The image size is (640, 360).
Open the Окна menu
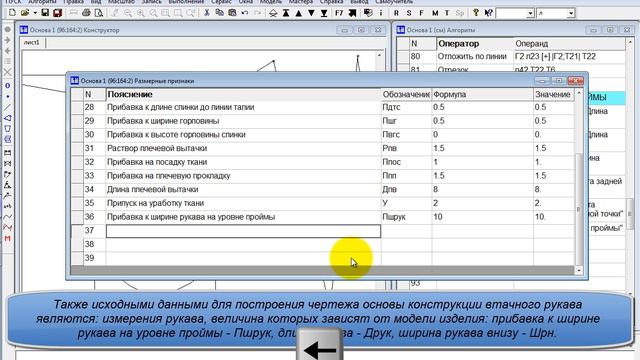pos(246,2)
